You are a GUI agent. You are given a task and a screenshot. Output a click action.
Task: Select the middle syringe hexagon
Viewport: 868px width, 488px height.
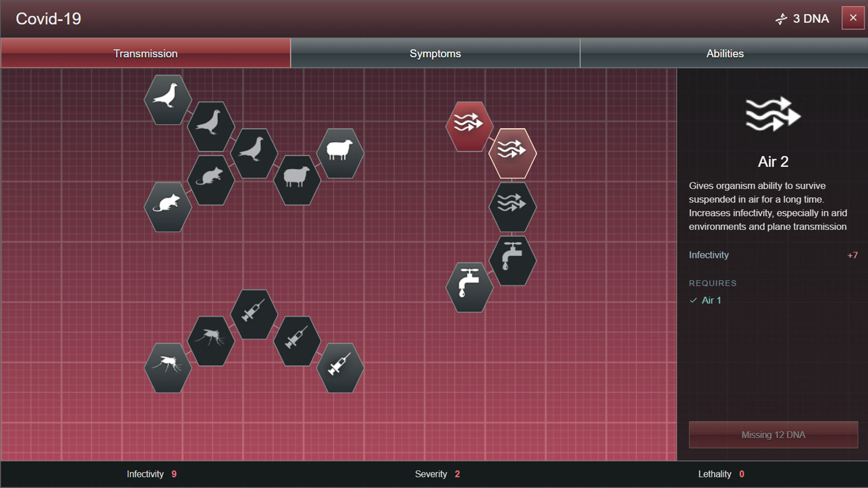[297, 341]
